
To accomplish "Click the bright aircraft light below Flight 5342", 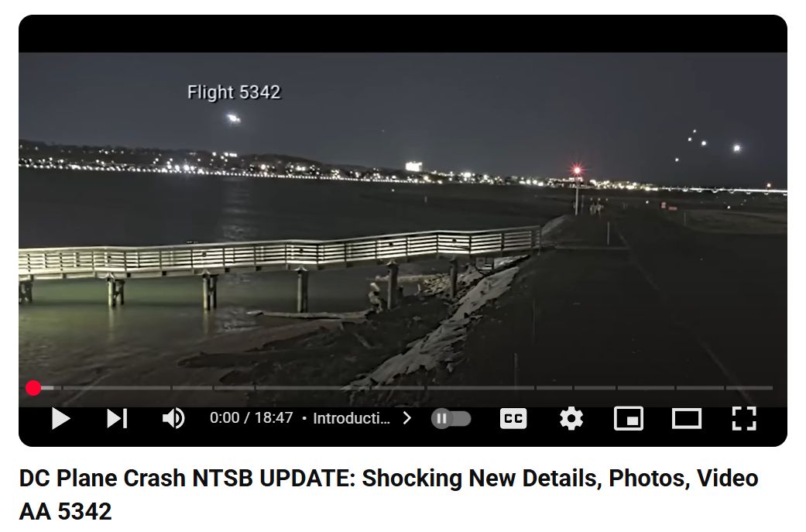I will pos(233,118).
